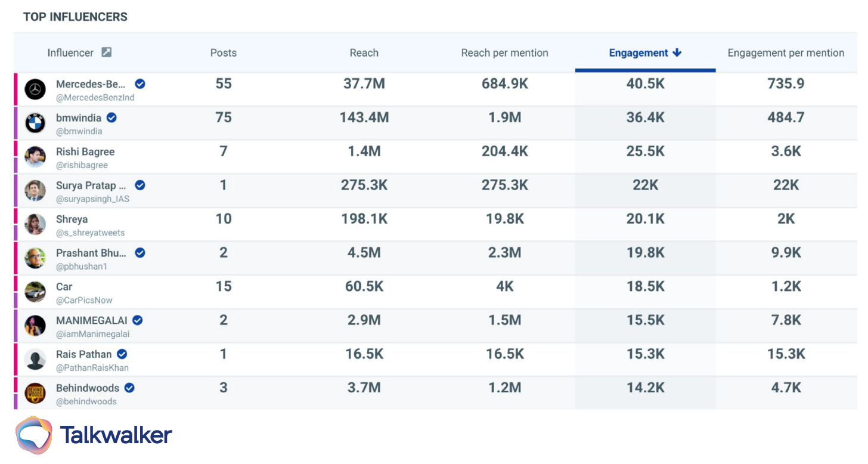Click verified badge next to MANIMEGALAI
Image resolution: width=868 pixels, height=464 pixels.
pyautogui.click(x=138, y=320)
